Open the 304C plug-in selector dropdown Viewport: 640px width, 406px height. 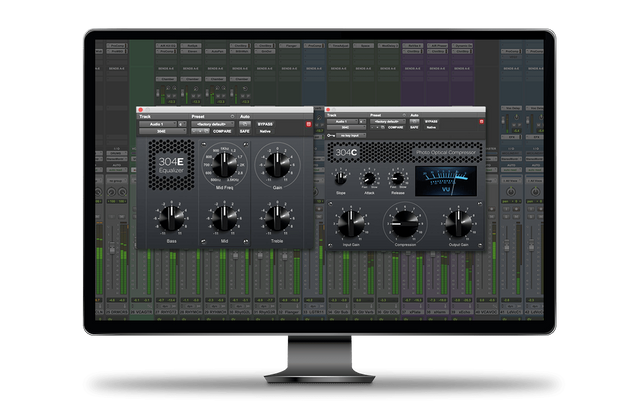pos(346,128)
